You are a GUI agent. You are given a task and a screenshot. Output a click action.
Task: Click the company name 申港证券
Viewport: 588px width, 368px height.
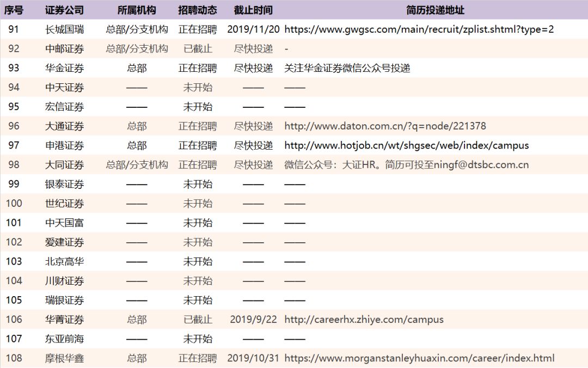pyautogui.click(x=64, y=145)
